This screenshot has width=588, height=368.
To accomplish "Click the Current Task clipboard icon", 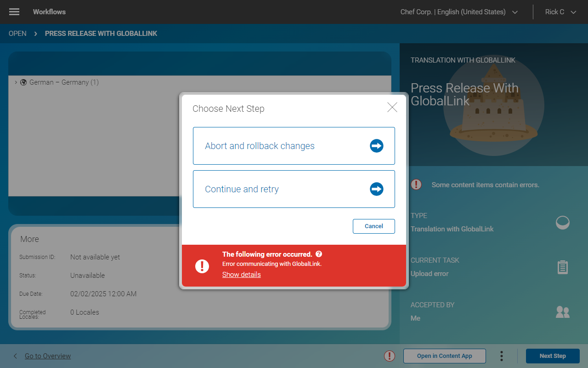I will pyautogui.click(x=562, y=267).
